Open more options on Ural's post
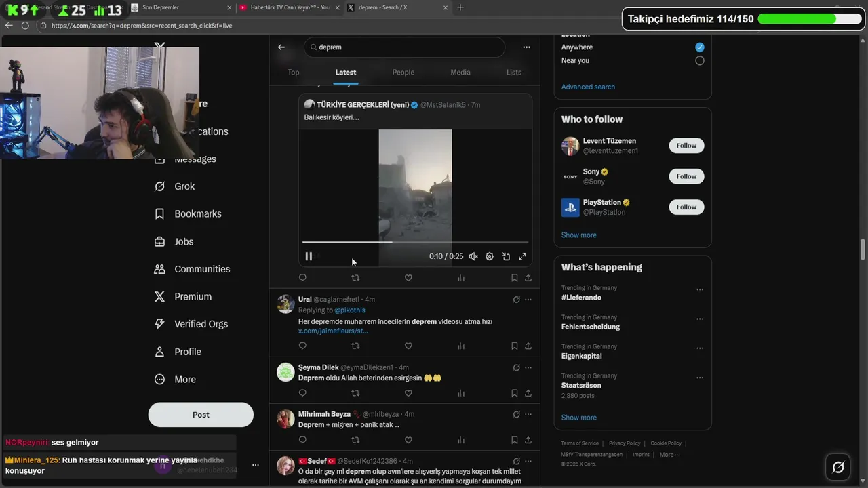 528,300
